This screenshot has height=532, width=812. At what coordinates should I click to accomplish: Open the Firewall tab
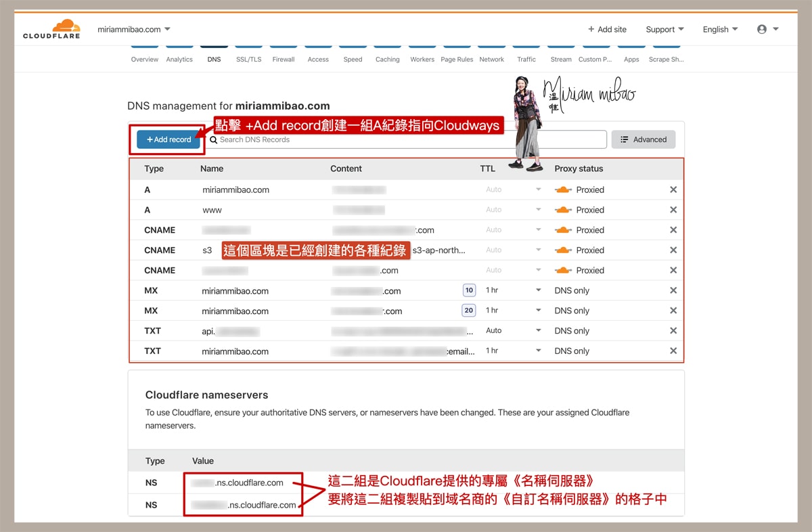coord(284,59)
